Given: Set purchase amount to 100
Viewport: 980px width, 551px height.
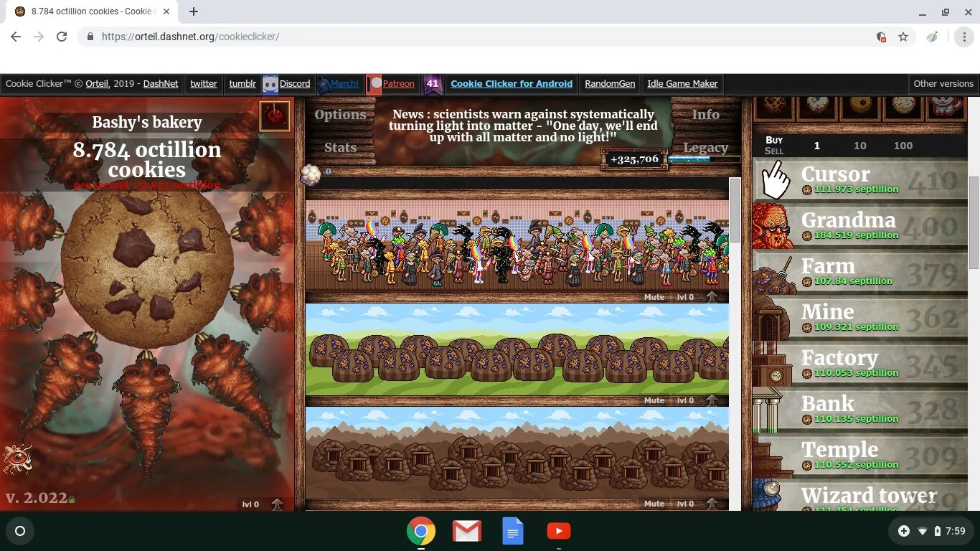Looking at the screenshot, I should click(903, 146).
